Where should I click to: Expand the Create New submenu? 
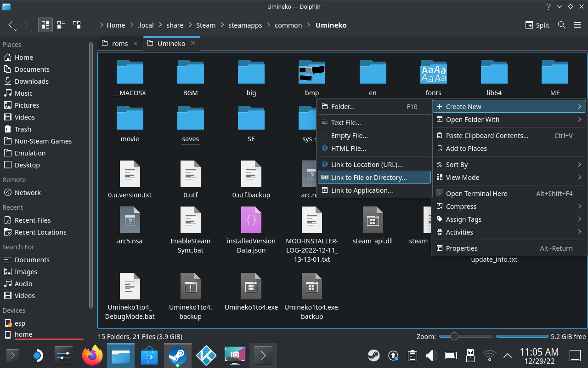click(509, 107)
